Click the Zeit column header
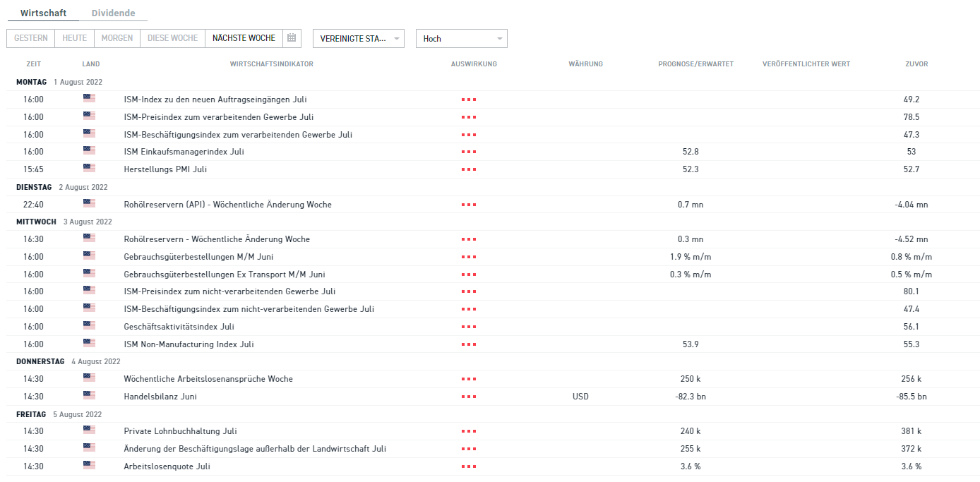980x482 pixels. [34, 64]
